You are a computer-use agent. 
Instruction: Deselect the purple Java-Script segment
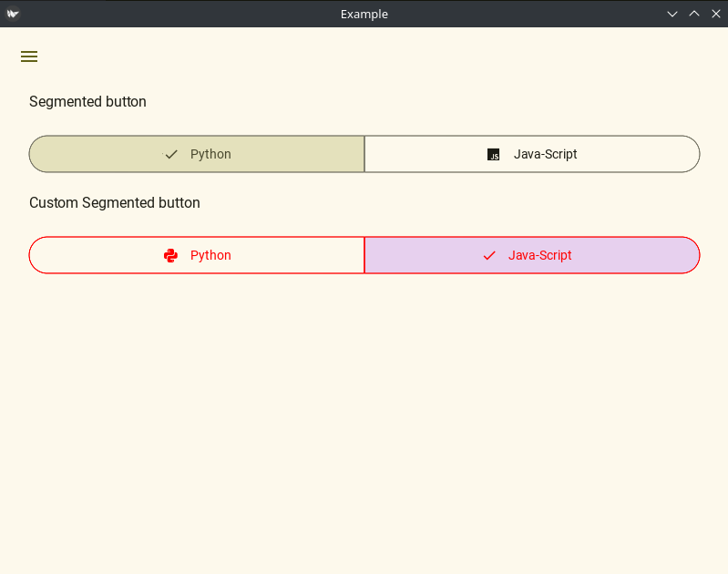[532, 255]
